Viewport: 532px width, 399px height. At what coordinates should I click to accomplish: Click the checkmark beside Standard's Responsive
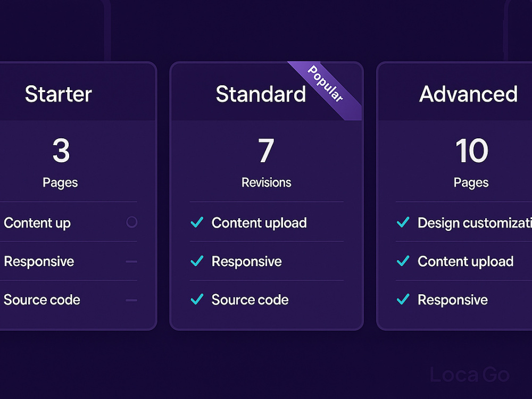click(197, 261)
